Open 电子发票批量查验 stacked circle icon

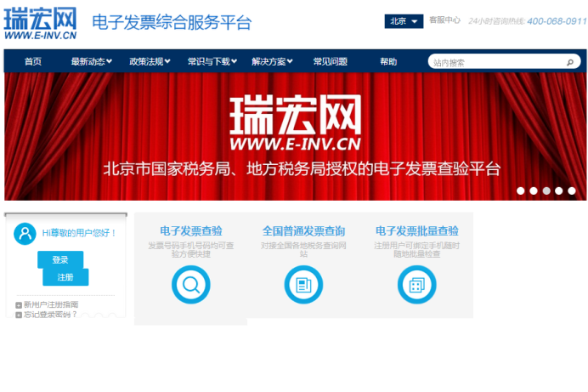pyautogui.click(x=416, y=284)
